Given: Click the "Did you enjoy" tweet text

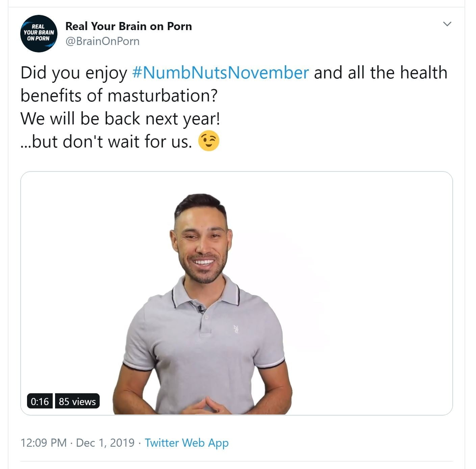Looking at the screenshot, I should click(x=74, y=73).
